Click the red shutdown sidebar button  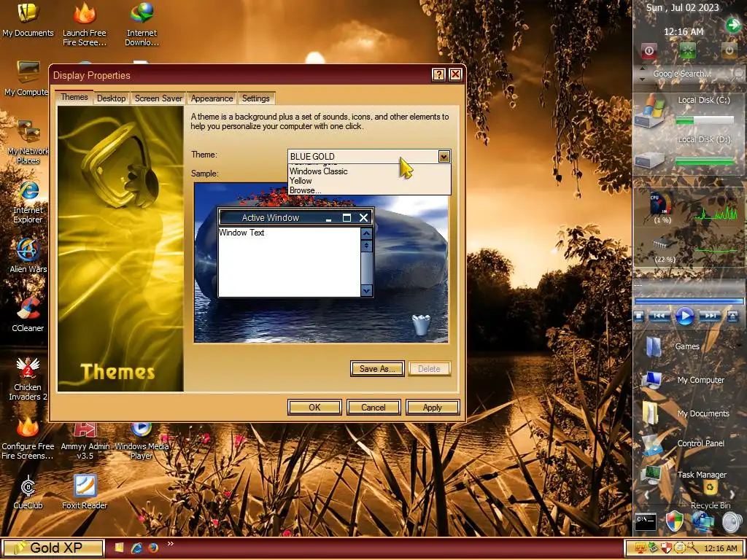[x=649, y=50]
